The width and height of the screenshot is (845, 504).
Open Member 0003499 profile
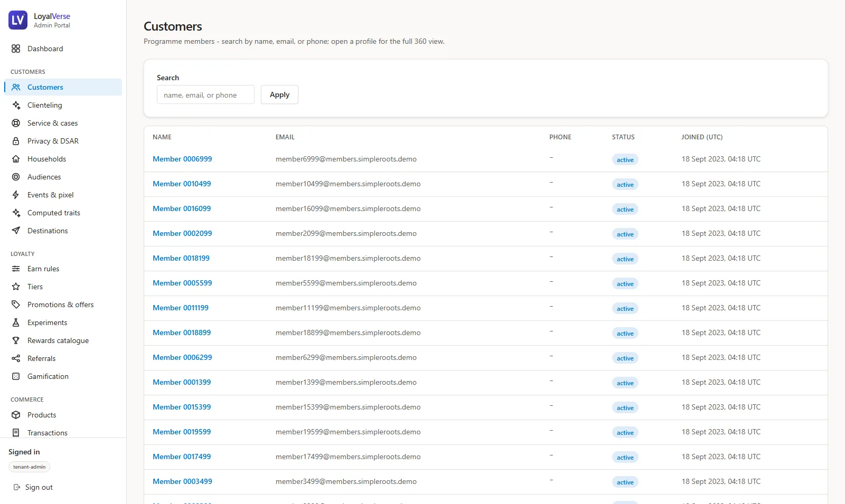[182, 481]
